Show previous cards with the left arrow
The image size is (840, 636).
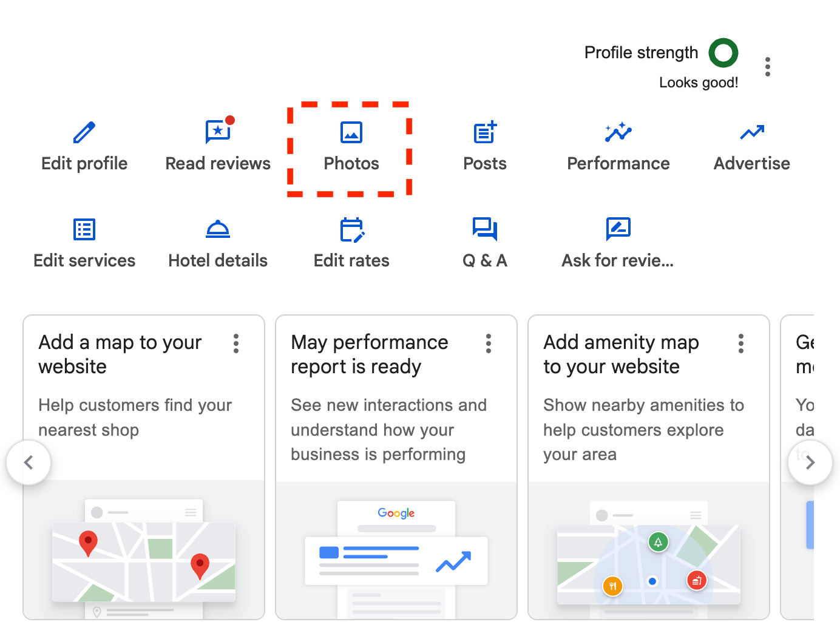click(29, 462)
